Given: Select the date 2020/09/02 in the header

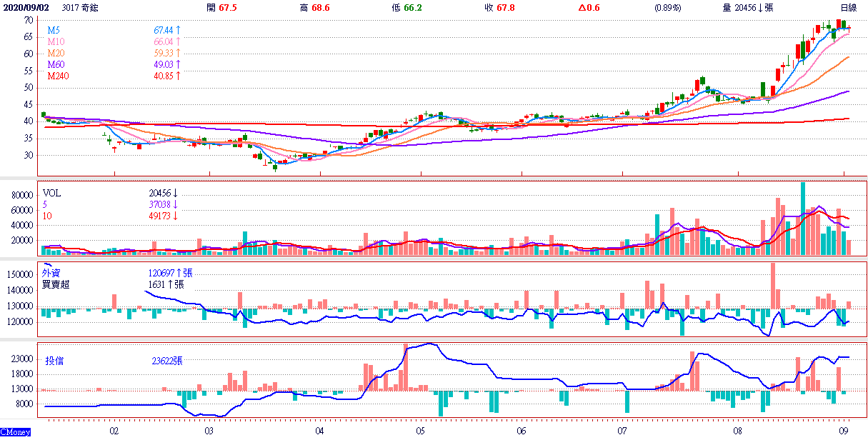Looking at the screenshot, I should pos(24,7).
